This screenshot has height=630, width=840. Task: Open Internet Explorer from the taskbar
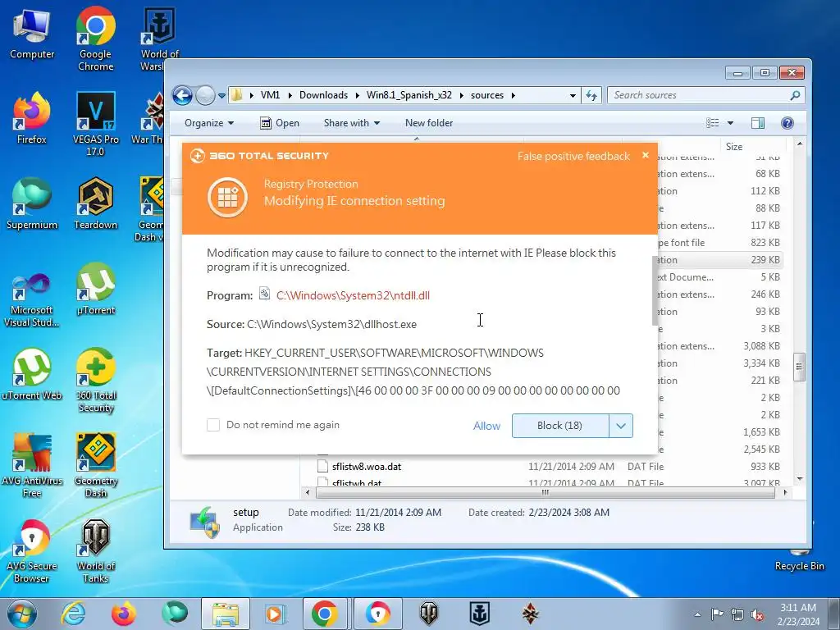[73, 614]
